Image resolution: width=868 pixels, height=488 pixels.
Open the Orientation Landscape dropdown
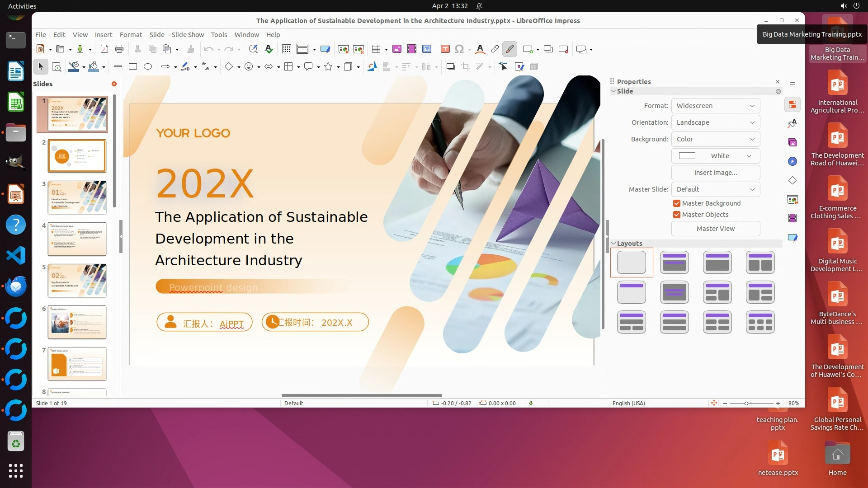(x=715, y=122)
